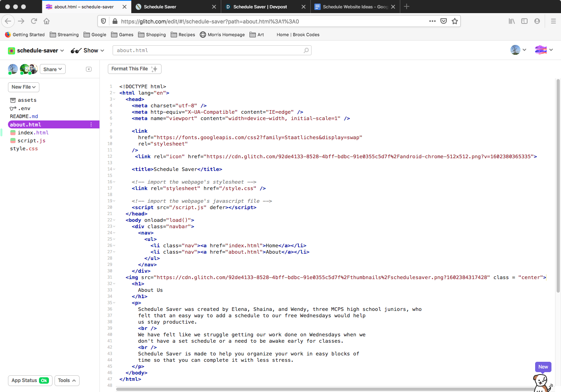Fold the body tag at line 22
The width and height of the screenshot is (561, 392).
coord(114,220)
